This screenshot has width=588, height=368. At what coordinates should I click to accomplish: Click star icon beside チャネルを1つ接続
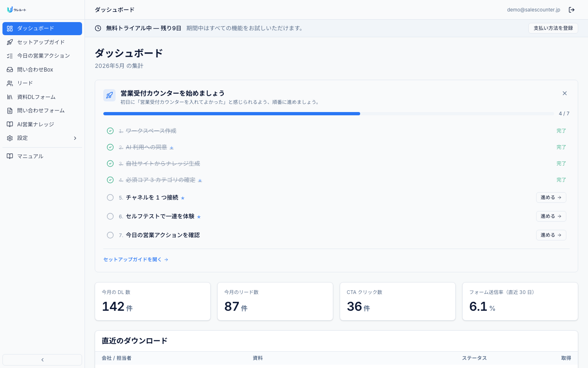[x=183, y=198]
